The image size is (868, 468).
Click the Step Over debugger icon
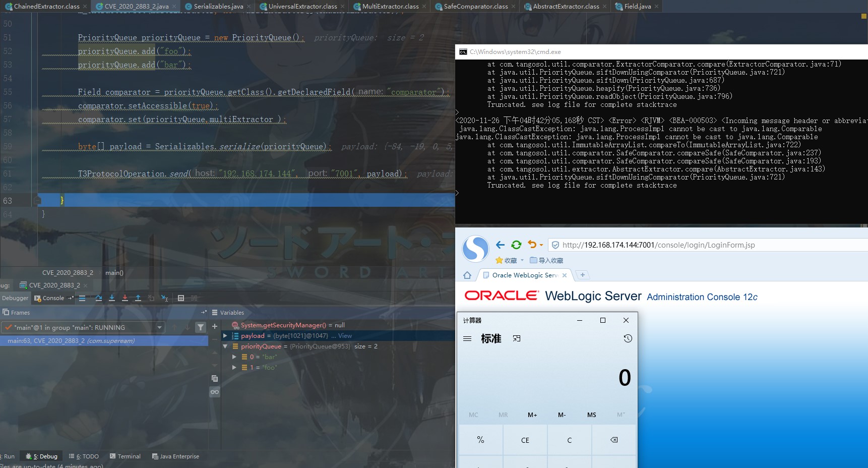click(99, 298)
